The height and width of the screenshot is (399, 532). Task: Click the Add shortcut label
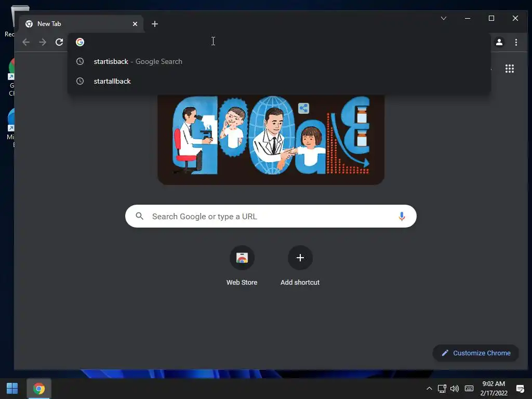[x=300, y=282]
